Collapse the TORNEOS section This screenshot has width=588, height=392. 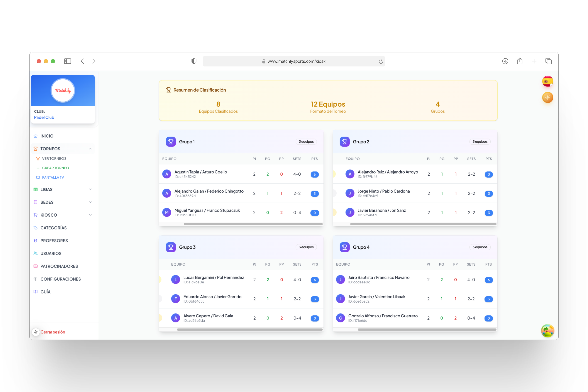coord(90,149)
